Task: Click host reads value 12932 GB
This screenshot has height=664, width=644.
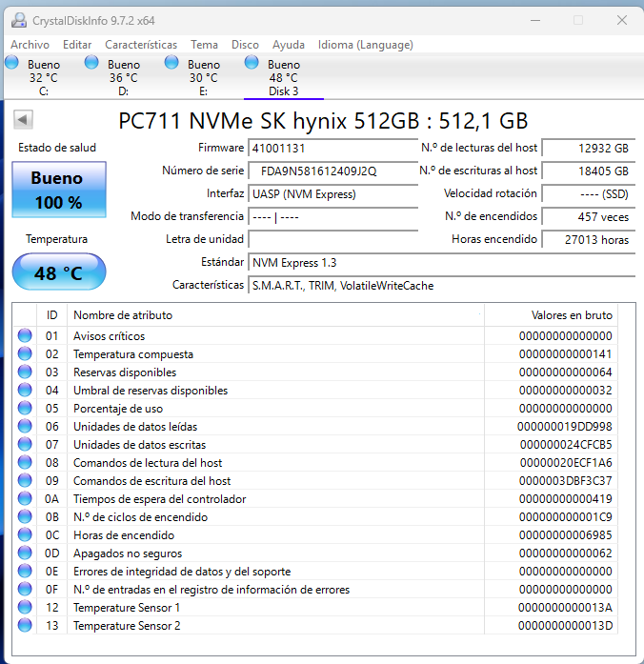Action: pos(589,149)
